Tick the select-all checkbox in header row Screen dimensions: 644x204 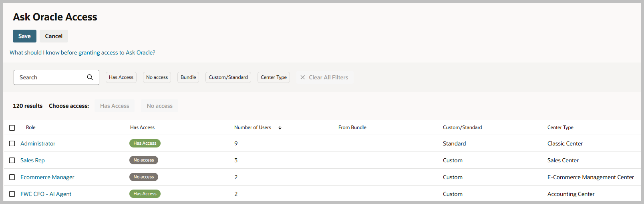click(x=12, y=128)
